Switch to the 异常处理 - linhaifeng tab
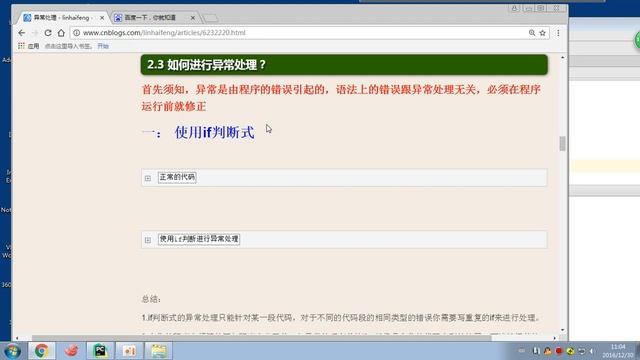The height and width of the screenshot is (360, 640). (x=61, y=18)
